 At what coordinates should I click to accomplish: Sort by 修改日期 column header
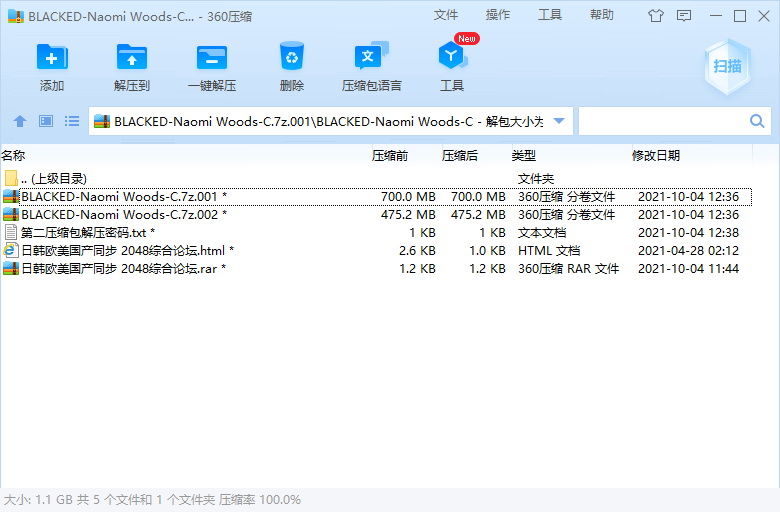pos(656,156)
